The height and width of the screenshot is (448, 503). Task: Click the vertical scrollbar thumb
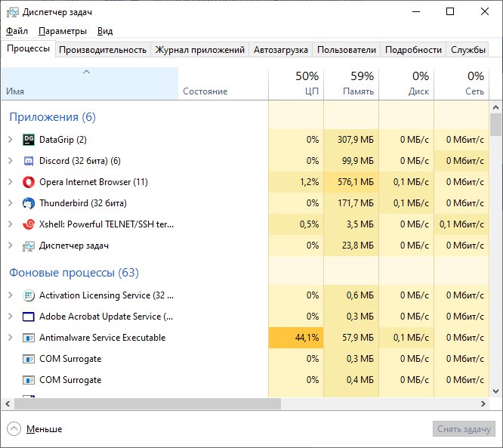coord(495,125)
